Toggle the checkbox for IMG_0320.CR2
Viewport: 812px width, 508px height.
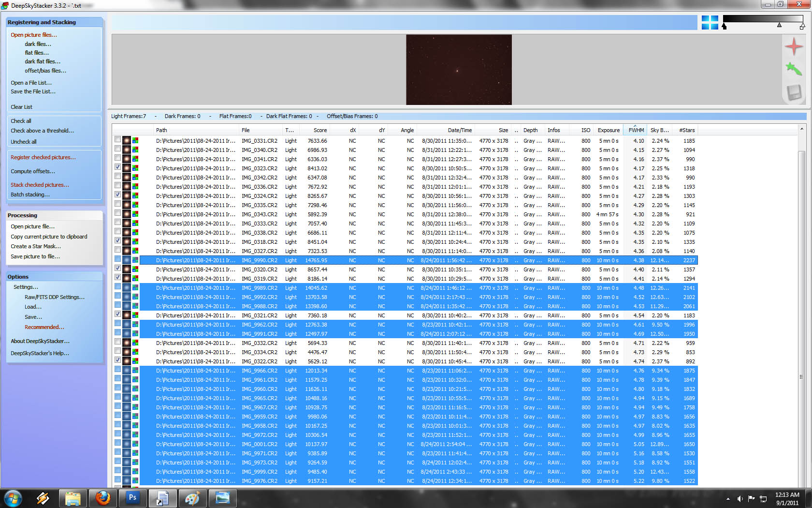pos(117,268)
